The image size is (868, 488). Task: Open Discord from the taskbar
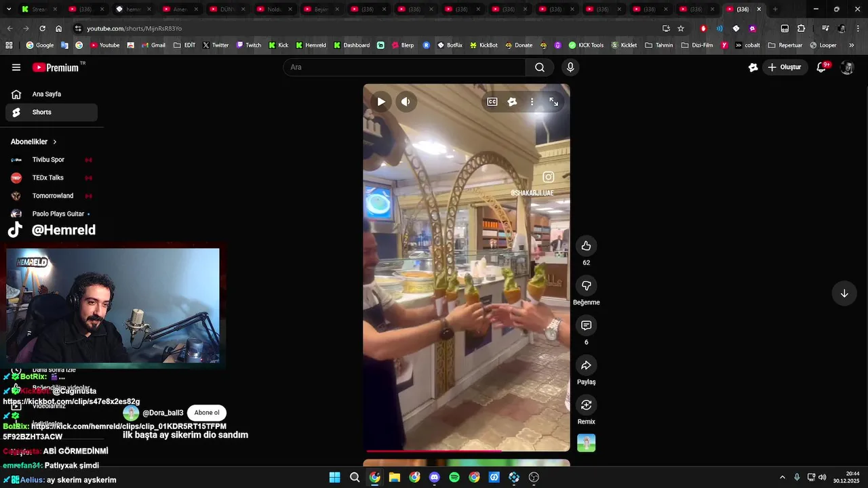pyautogui.click(x=435, y=477)
